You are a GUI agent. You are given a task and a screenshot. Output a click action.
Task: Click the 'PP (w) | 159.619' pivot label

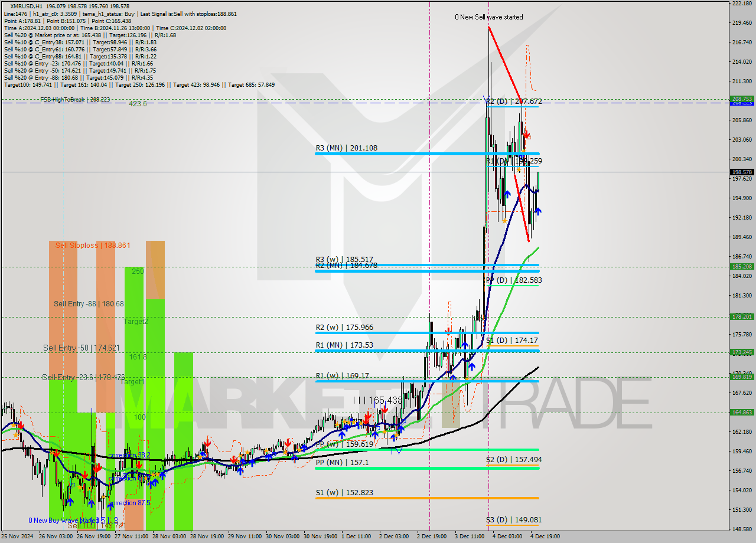[344, 444]
